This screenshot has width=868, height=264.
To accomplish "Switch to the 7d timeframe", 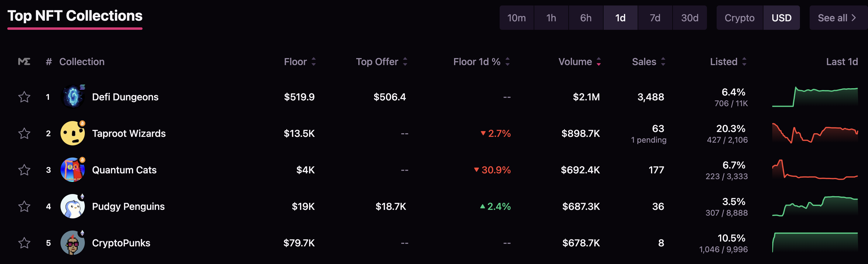I will tap(655, 18).
